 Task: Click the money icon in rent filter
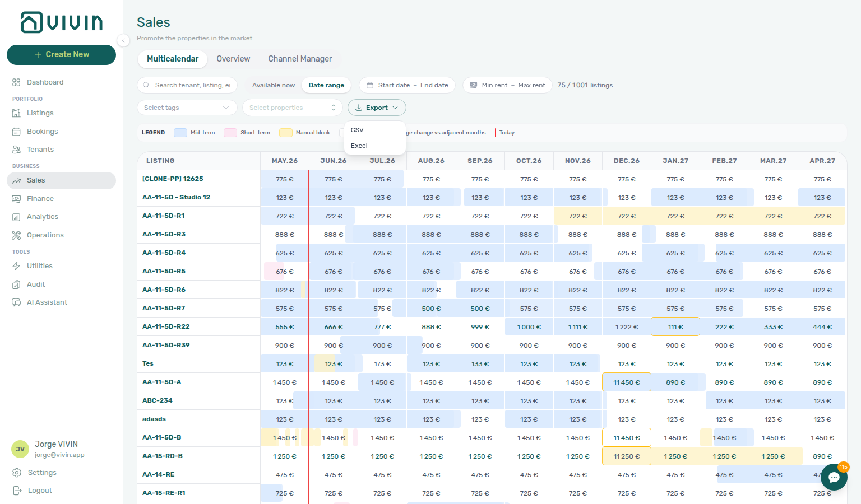[x=474, y=85]
